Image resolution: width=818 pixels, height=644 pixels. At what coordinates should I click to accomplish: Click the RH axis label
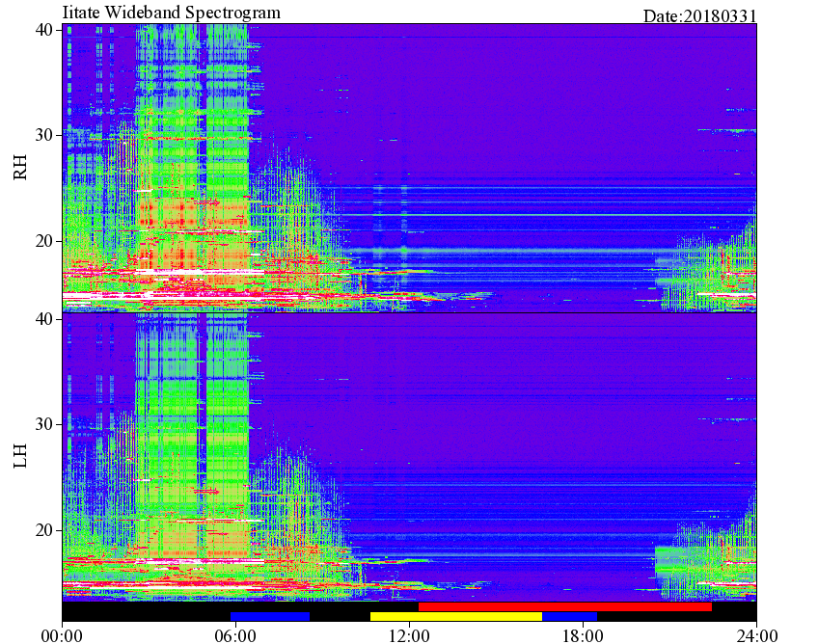(x=20, y=168)
